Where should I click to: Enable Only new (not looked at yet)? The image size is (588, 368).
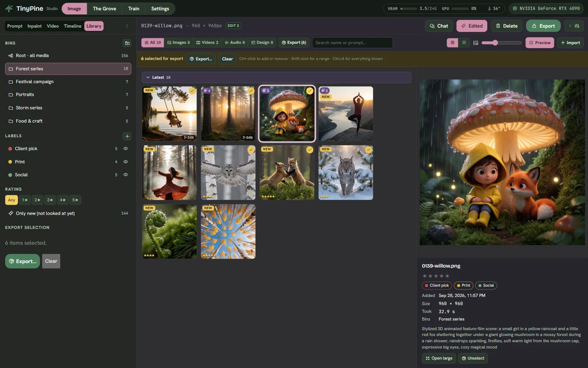coord(68,213)
